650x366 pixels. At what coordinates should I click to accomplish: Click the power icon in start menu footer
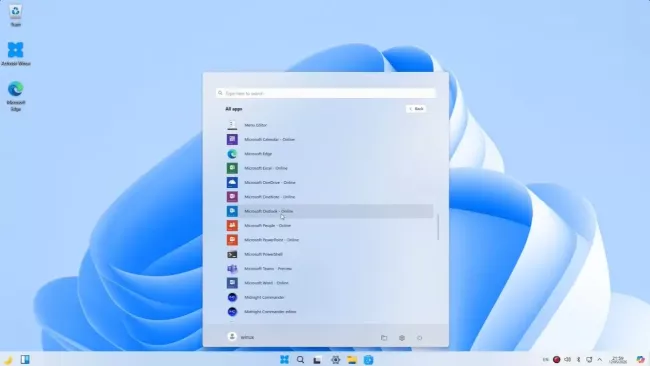click(420, 338)
